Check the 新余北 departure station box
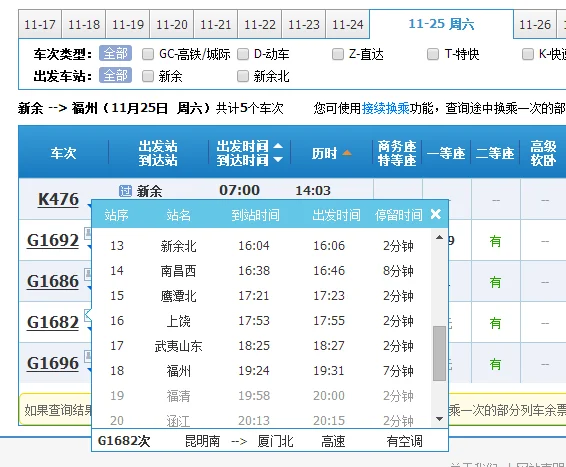 point(243,76)
